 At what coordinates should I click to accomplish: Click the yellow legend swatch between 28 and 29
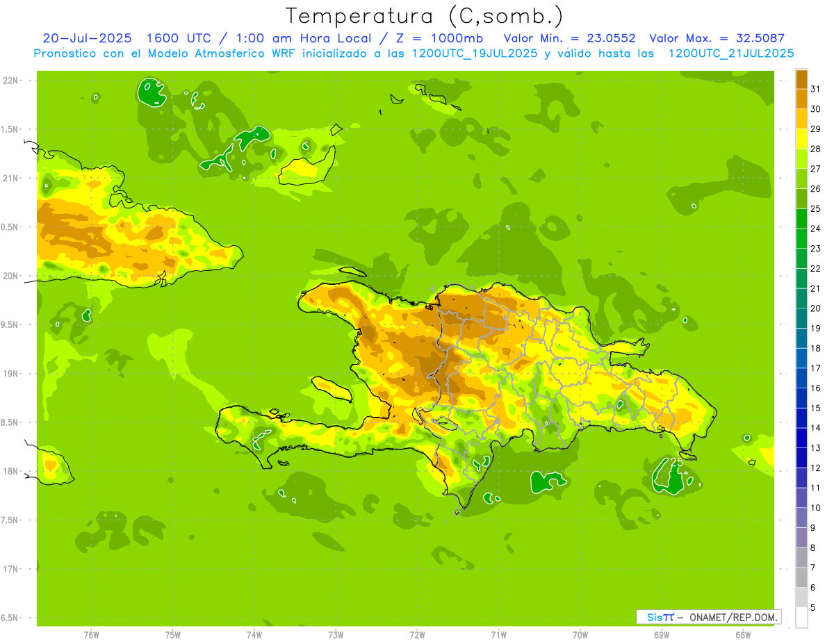click(x=801, y=139)
